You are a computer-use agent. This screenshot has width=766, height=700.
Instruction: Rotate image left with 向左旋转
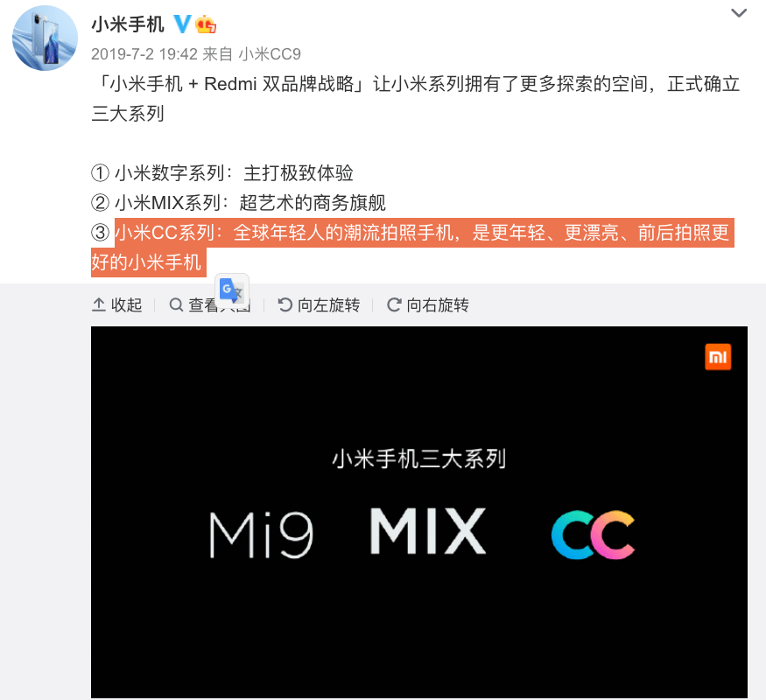pos(319,305)
